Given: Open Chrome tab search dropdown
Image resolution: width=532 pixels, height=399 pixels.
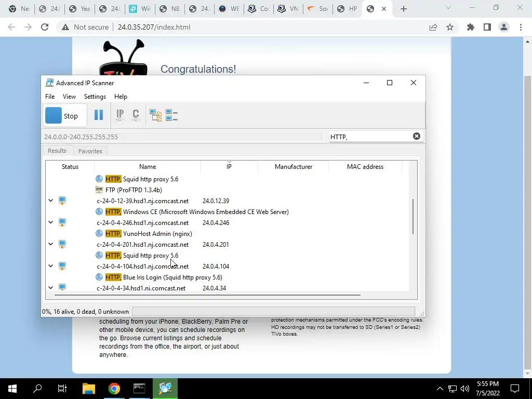Looking at the screenshot, I should (448, 7).
